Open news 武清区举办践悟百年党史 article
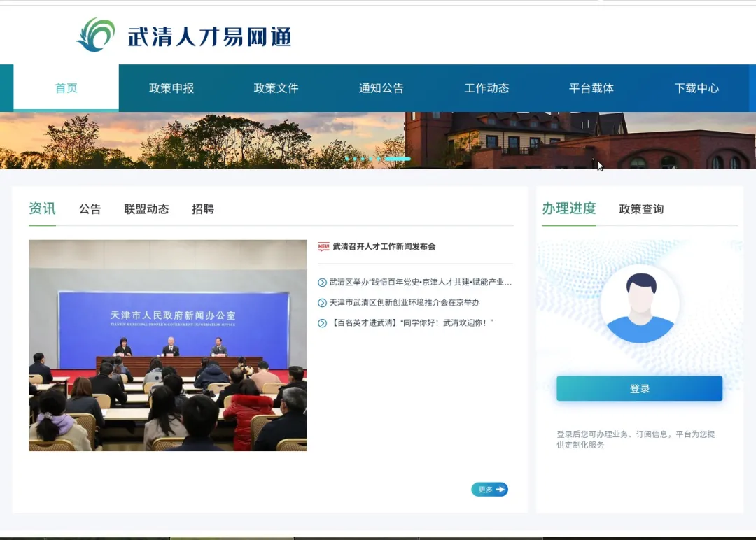 pos(421,283)
